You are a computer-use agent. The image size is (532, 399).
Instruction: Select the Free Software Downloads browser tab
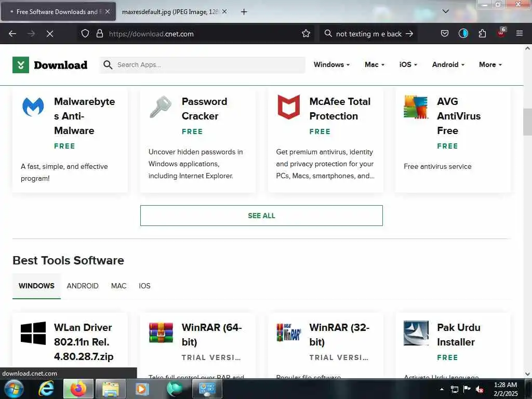coord(58,12)
